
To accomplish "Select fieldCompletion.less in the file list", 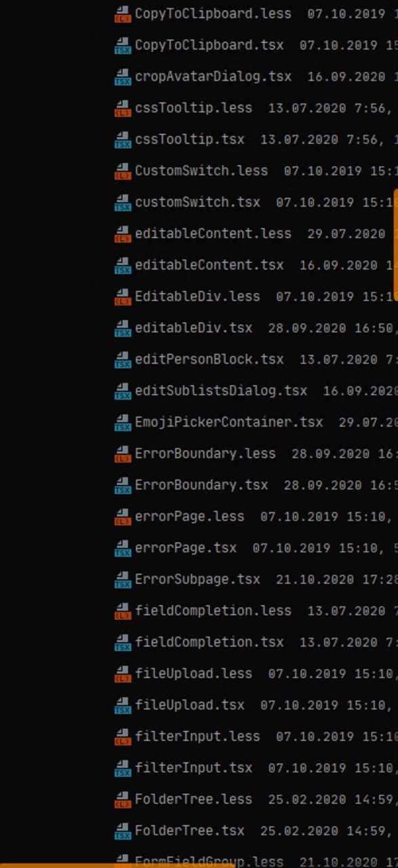I will [x=213, y=610].
